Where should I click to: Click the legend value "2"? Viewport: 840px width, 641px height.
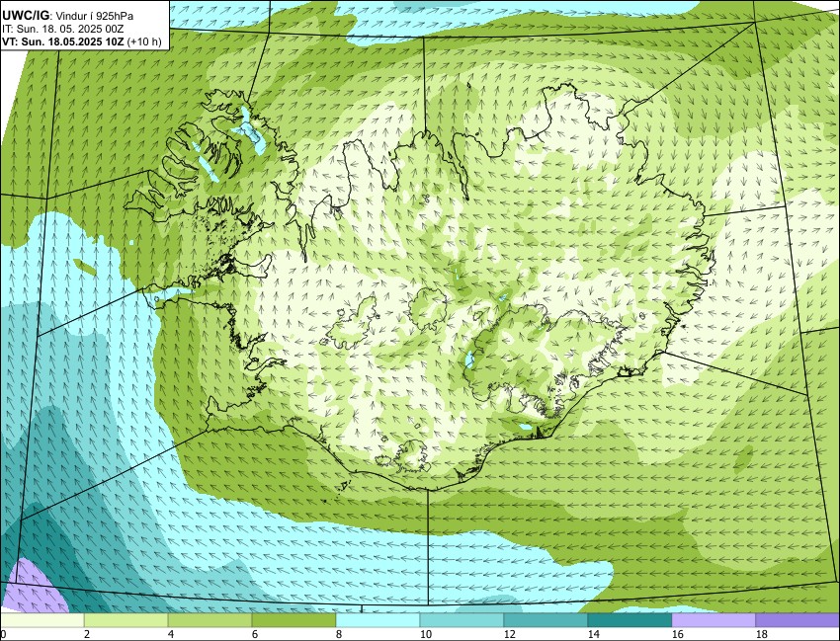[x=86, y=634]
